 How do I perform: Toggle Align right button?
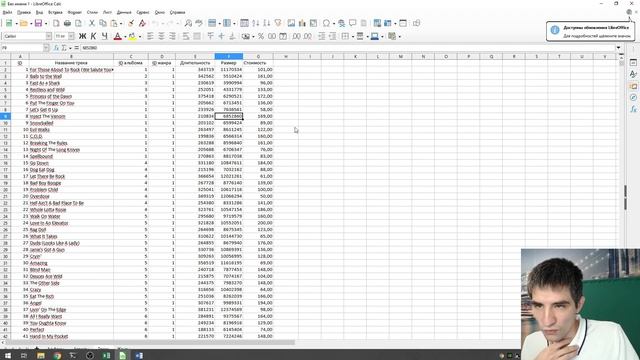(172, 36)
